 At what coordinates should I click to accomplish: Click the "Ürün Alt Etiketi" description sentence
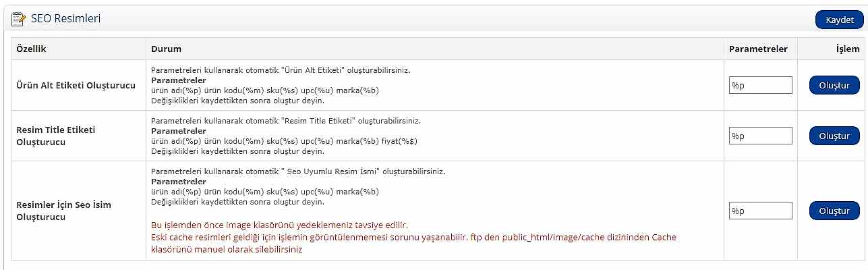pyautogui.click(x=281, y=70)
